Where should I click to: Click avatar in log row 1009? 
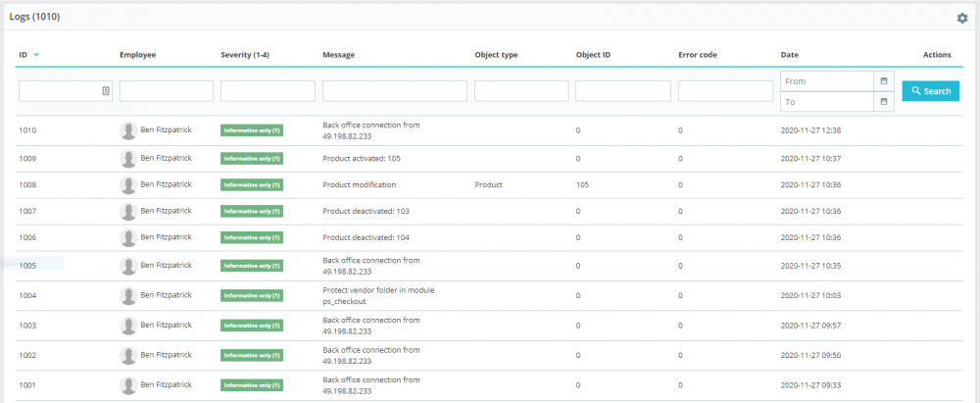point(128,158)
